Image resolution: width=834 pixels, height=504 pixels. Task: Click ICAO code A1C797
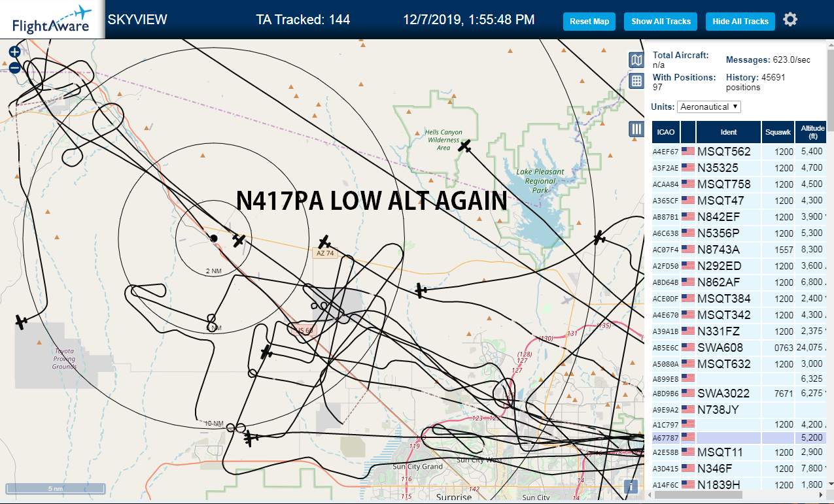click(665, 425)
